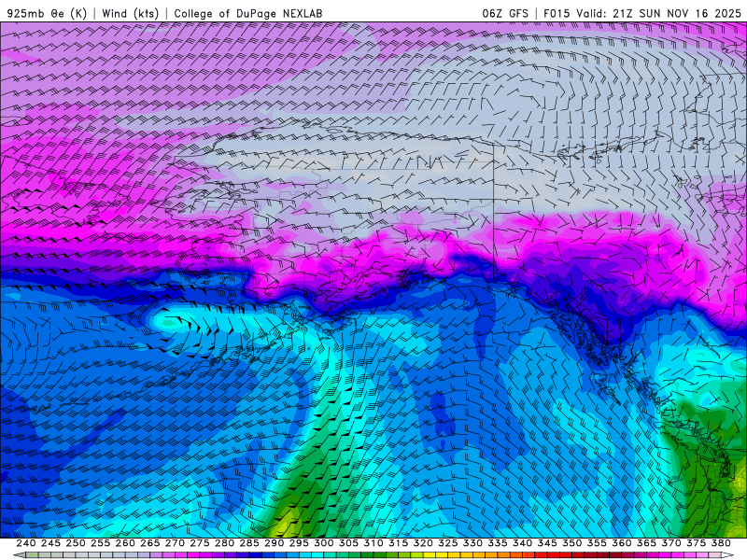747x560 pixels.
Task: Click the 270 color scale value
Action: 175,543
